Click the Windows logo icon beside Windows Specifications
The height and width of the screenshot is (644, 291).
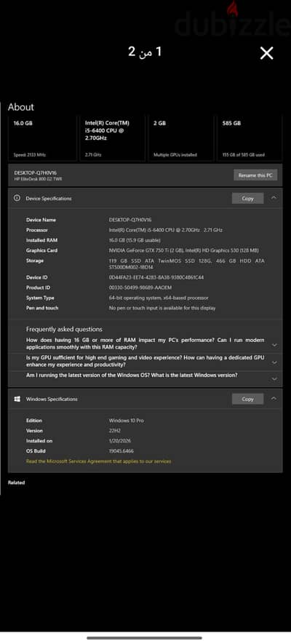pos(17,399)
